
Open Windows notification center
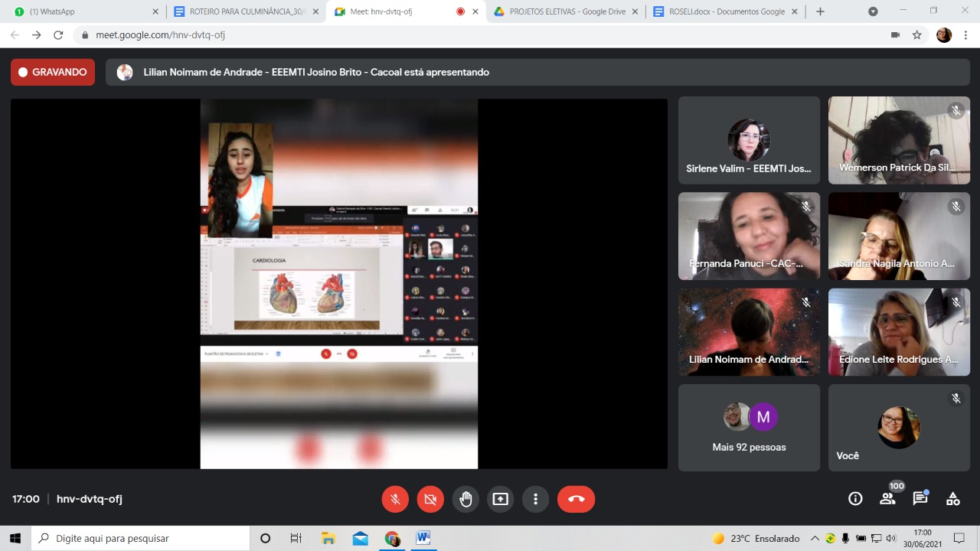[959, 538]
